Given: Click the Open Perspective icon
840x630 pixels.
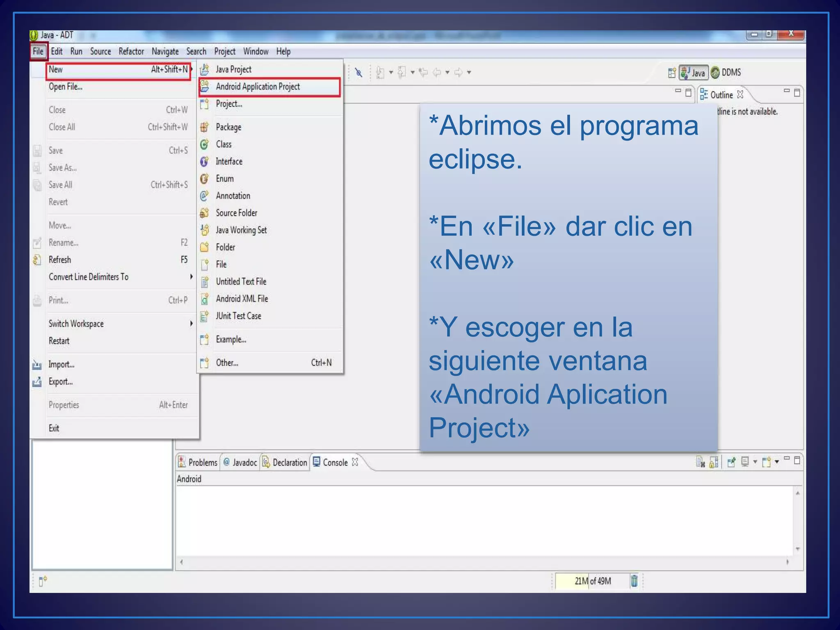Looking at the screenshot, I should (x=672, y=73).
